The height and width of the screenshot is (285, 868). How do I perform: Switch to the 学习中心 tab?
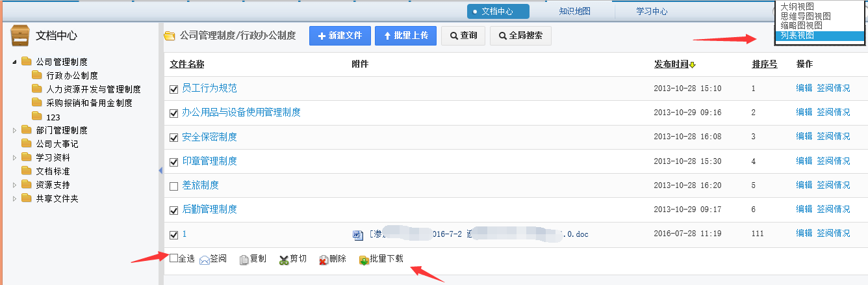click(652, 11)
